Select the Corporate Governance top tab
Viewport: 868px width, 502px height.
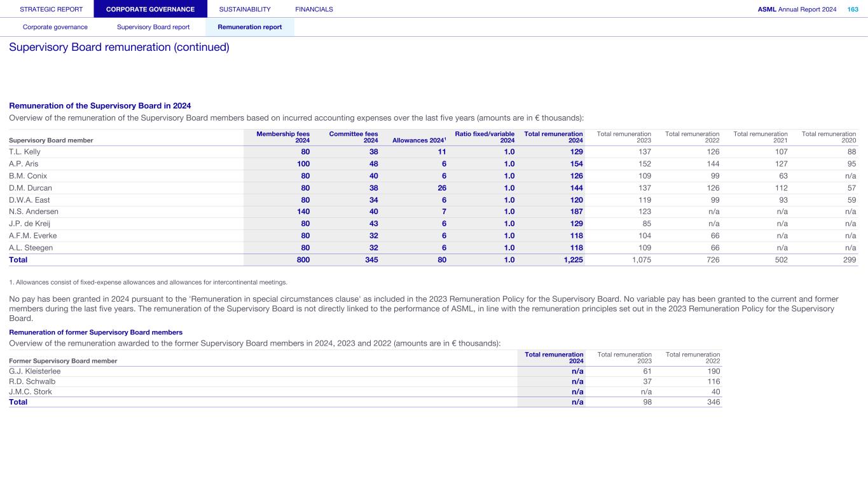(x=150, y=9)
